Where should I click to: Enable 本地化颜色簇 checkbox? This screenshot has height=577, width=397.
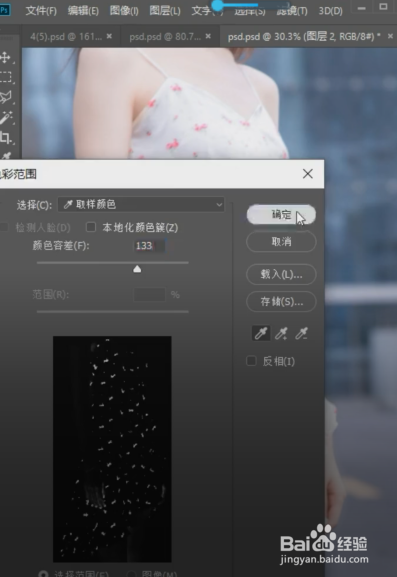click(x=91, y=227)
